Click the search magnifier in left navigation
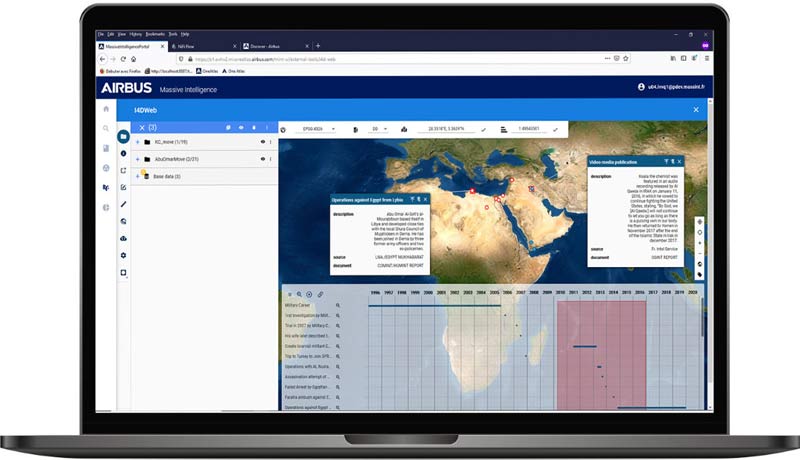 pyautogui.click(x=106, y=129)
